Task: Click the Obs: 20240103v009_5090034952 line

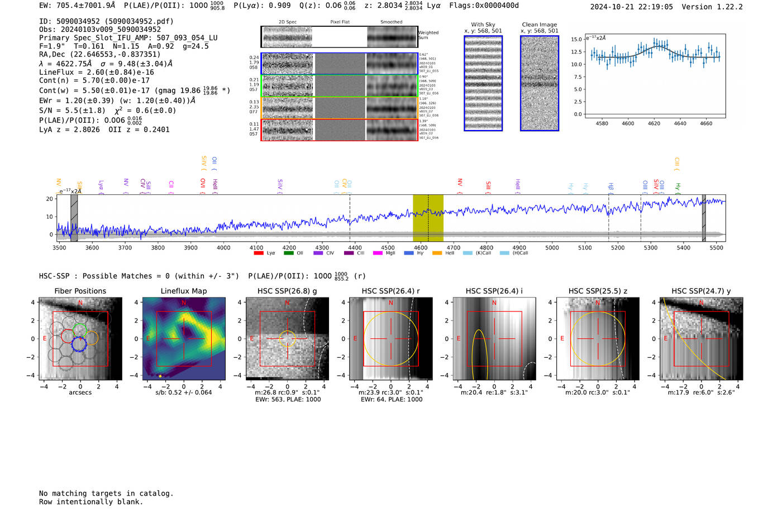Action: 100,30
